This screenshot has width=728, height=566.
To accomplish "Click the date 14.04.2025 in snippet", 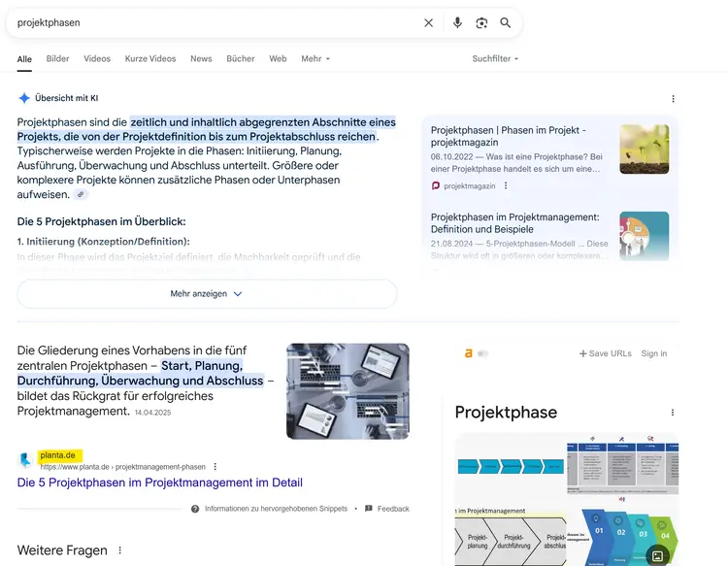I will [152, 413].
